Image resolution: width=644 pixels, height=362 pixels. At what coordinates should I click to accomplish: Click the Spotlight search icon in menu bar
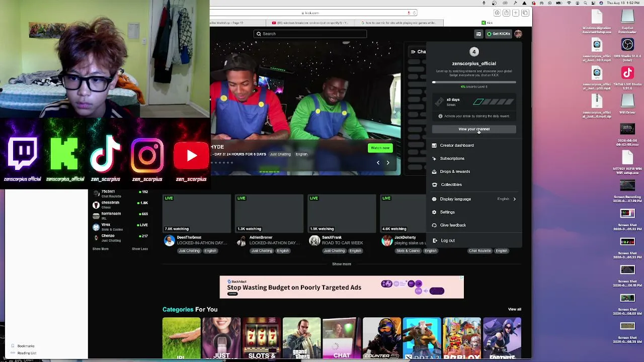(x=585, y=3)
